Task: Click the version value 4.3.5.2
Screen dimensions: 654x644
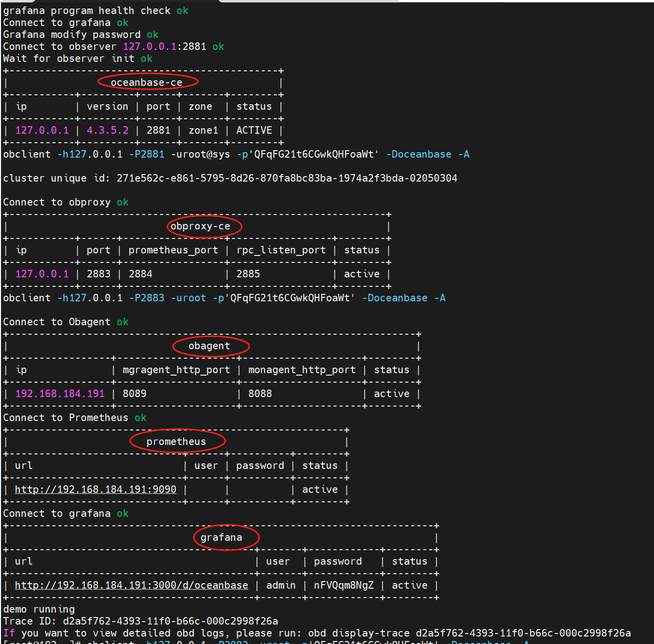Action: pyautogui.click(x=108, y=130)
